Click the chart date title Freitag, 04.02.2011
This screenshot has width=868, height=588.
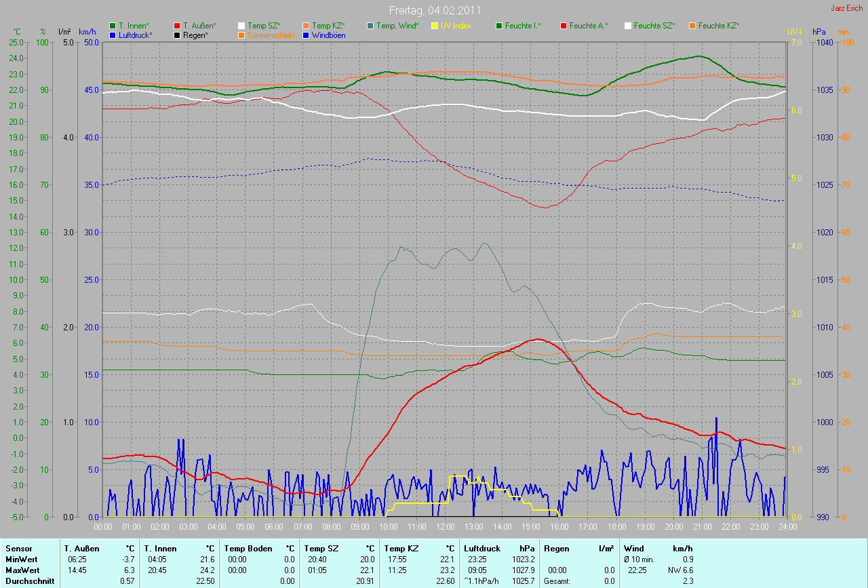click(435, 10)
